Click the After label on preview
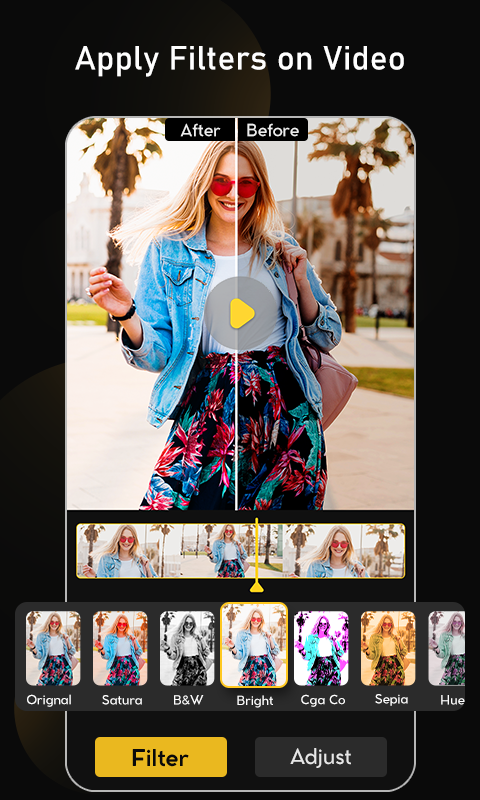 point(200,130)
